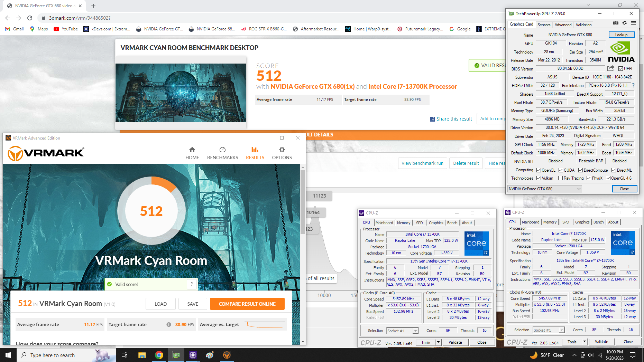Open Bench tab in left CPU-Z
Viewport: 644px width, 362px height.
452,223
